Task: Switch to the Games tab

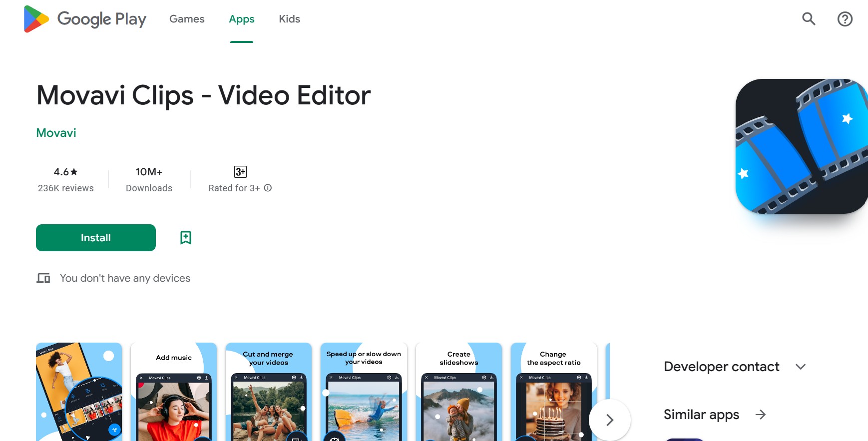Action: coord(187,19)
